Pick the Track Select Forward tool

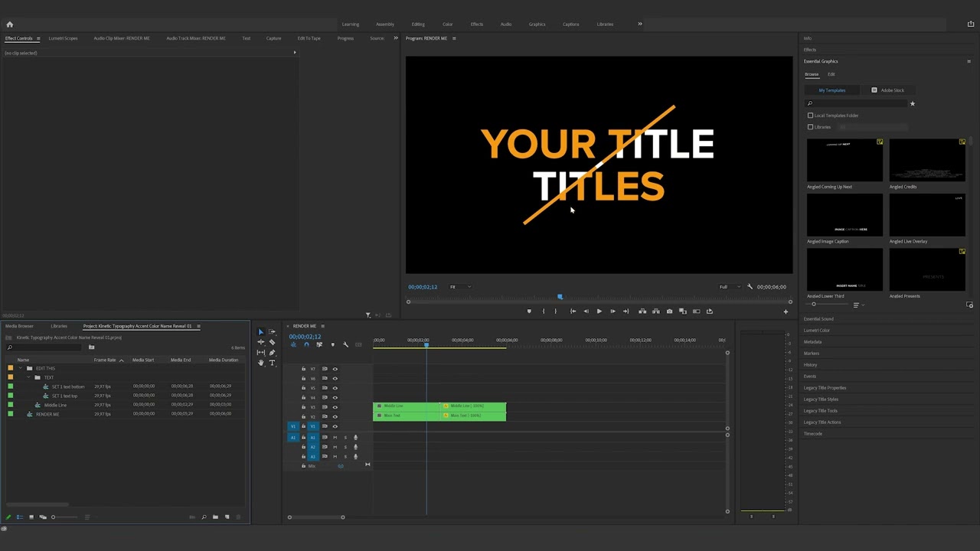[x=272, y=332]
